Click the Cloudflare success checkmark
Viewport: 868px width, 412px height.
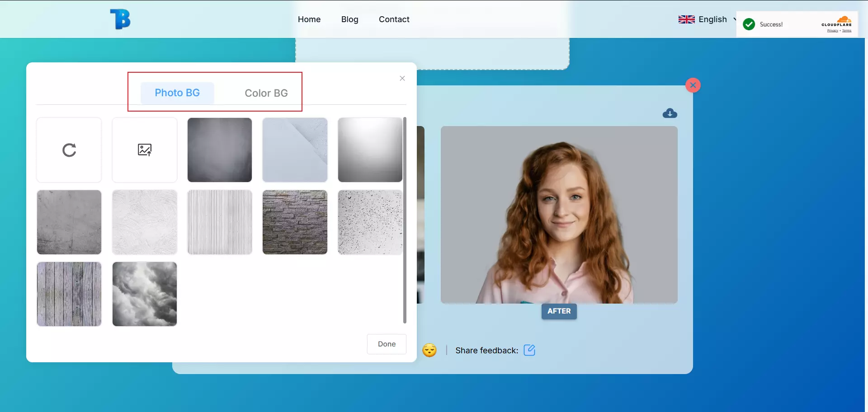[x=749, y=24]
